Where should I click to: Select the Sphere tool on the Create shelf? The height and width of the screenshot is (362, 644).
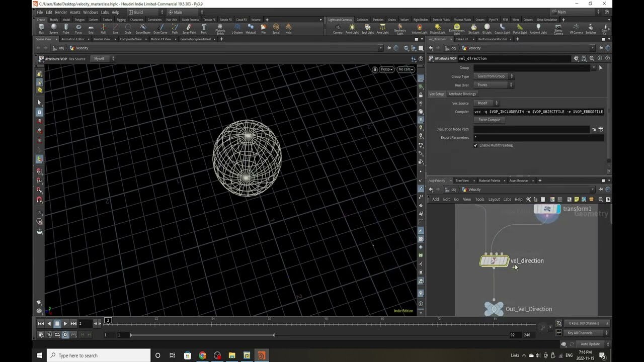pos(55,29)
